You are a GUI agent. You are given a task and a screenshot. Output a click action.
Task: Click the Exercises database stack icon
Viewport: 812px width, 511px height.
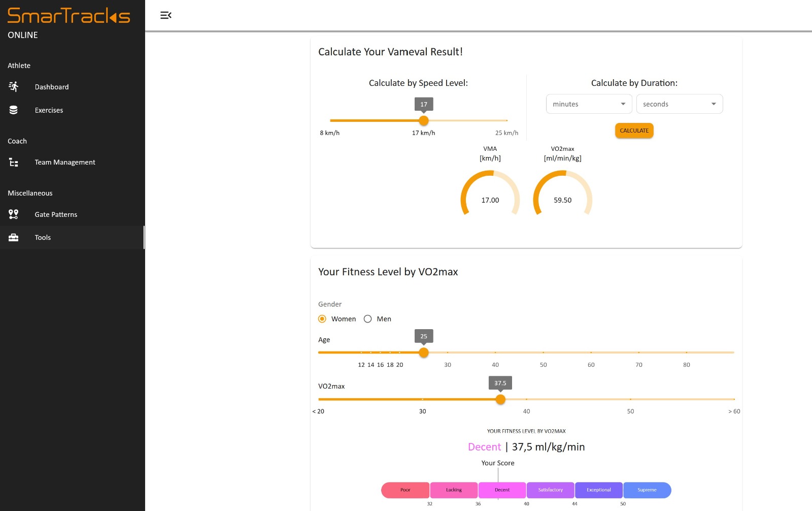(x=14, y=110)
